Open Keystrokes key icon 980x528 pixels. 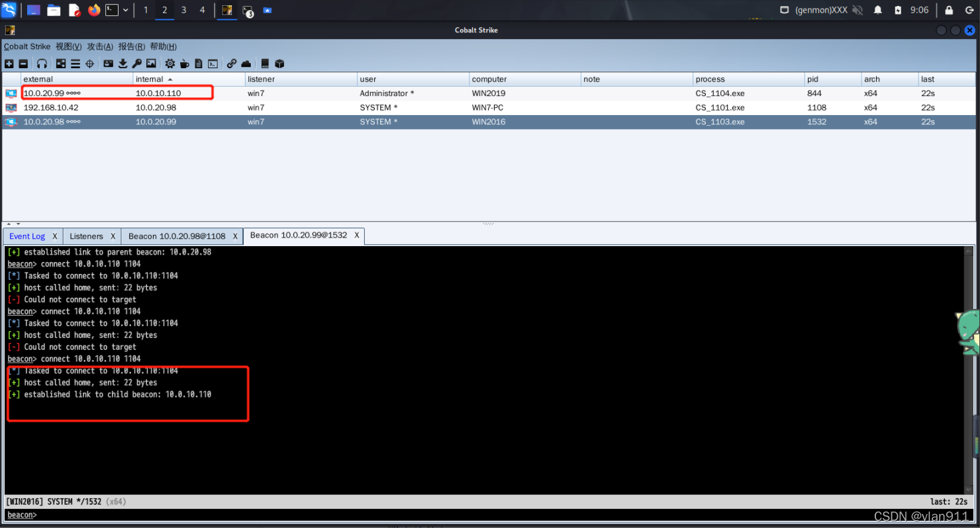[x=136, y=64]
